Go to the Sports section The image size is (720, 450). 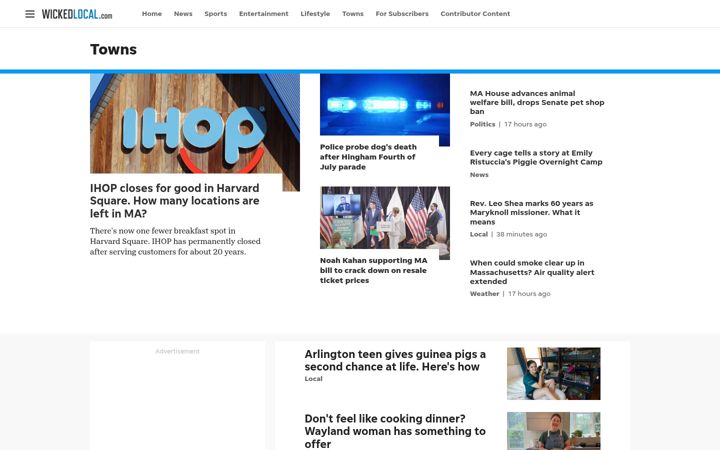(215, 14)
